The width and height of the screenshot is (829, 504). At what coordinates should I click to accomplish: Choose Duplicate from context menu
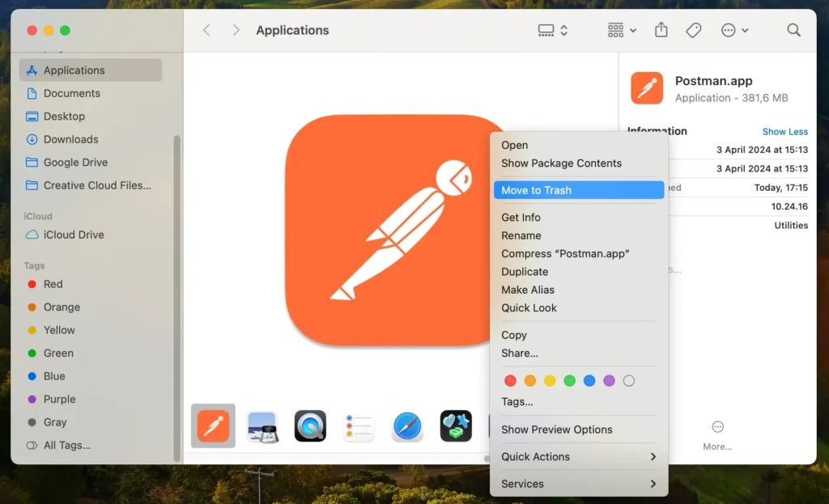pos(579,272)
